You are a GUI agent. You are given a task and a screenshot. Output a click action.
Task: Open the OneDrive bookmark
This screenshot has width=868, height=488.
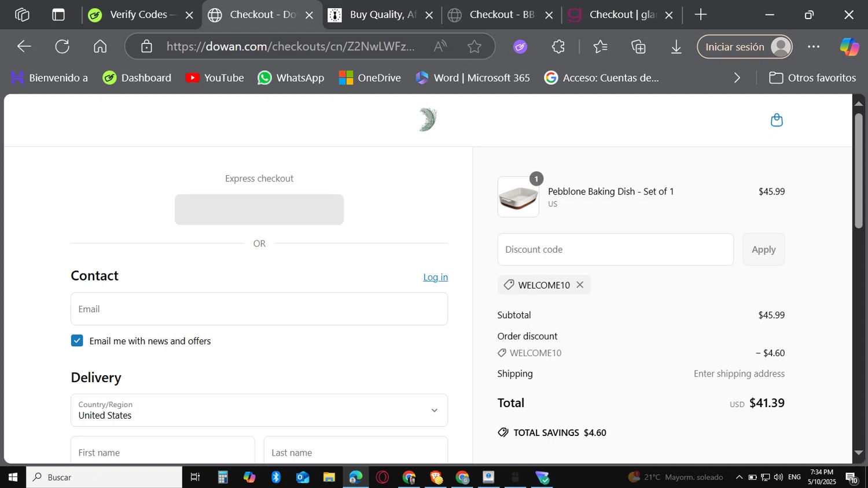(x=370, y=77)
